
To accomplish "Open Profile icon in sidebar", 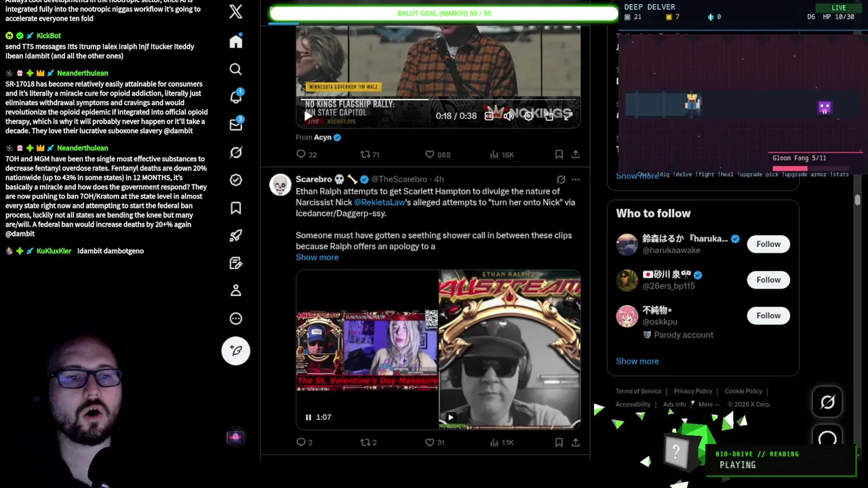I will (x=235, y=290).
